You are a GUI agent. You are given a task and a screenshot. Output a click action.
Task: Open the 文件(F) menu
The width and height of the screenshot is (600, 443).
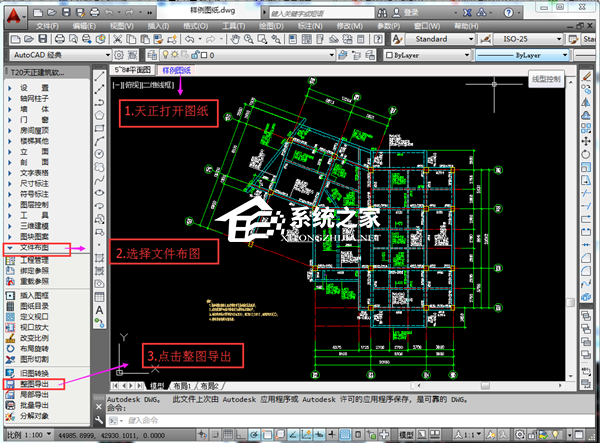[x=47, y=26]
